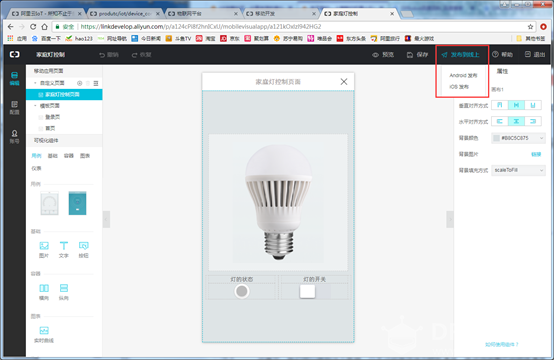Click the Save (保存) button

click(417, 55)
